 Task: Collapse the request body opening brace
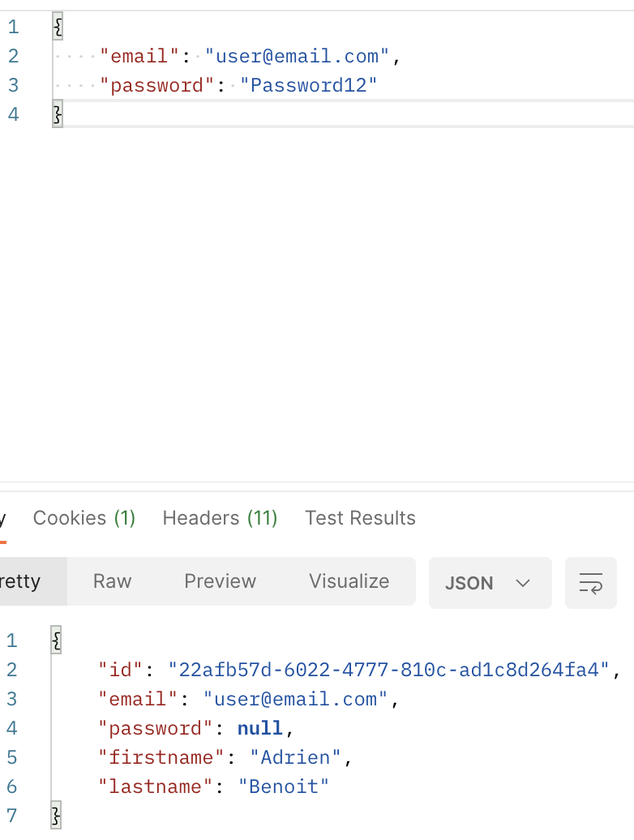click(x=58, y=26)
